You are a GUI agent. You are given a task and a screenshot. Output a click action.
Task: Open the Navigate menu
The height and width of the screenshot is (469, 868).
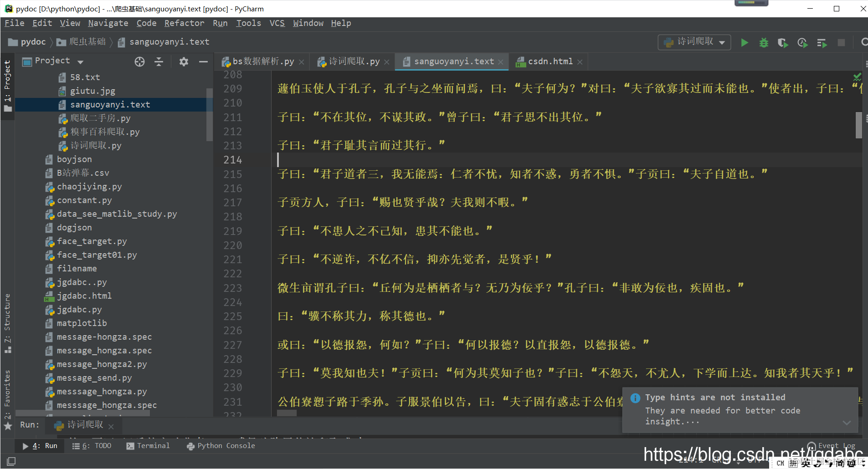point(108,23)
